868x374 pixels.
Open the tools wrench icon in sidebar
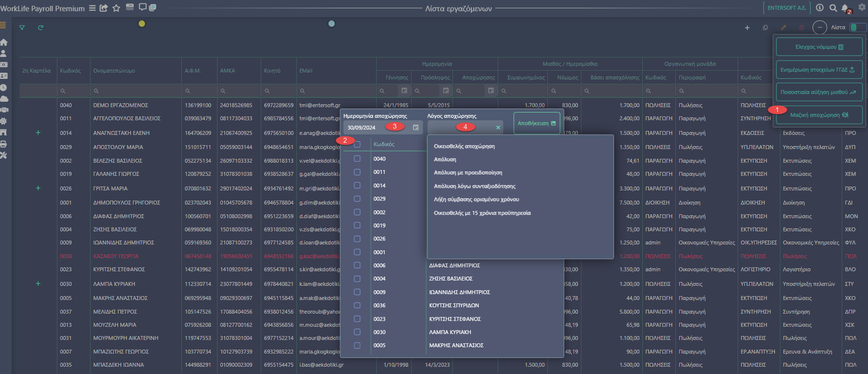coord(3,155)
